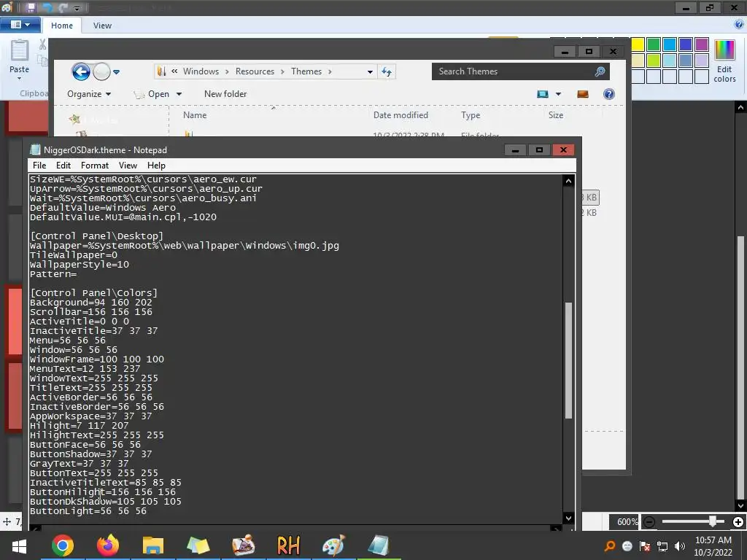Sort by Size column header in Explorer

click(555, 115)
